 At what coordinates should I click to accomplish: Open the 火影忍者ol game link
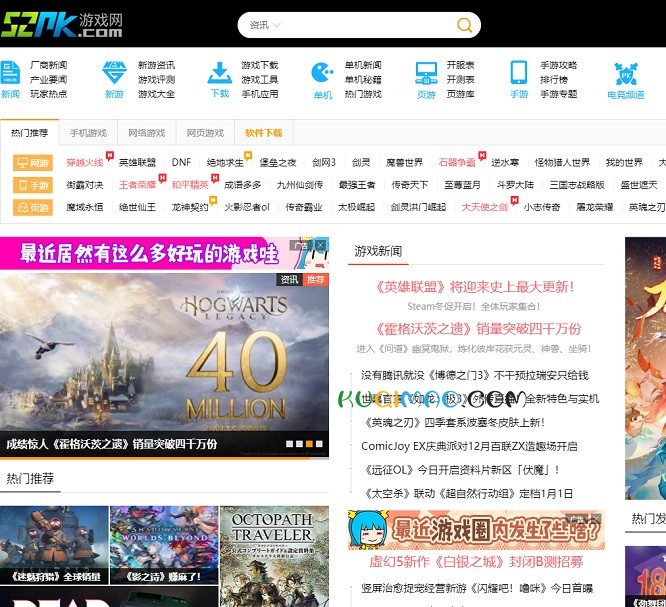247,208
